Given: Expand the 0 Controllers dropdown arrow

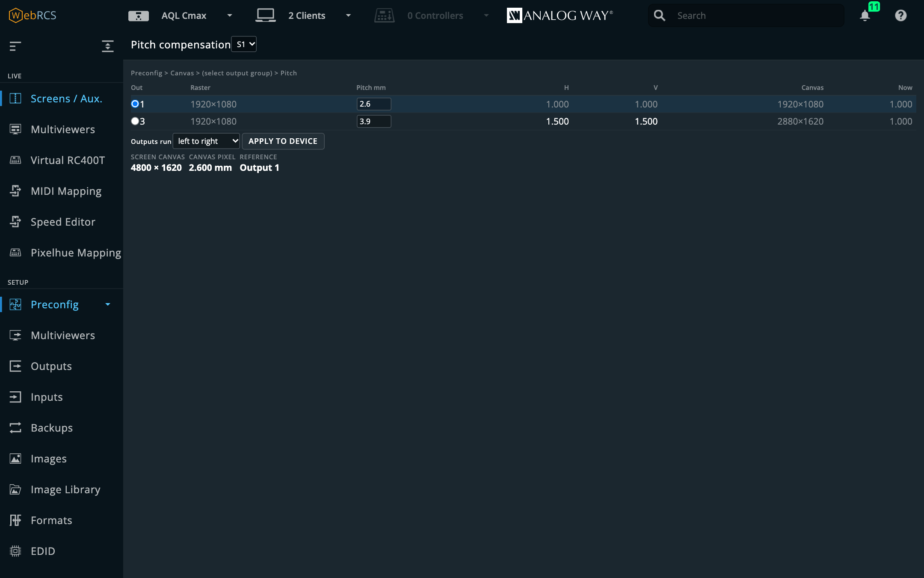Looking at the screenshot, I should point(486,15).
